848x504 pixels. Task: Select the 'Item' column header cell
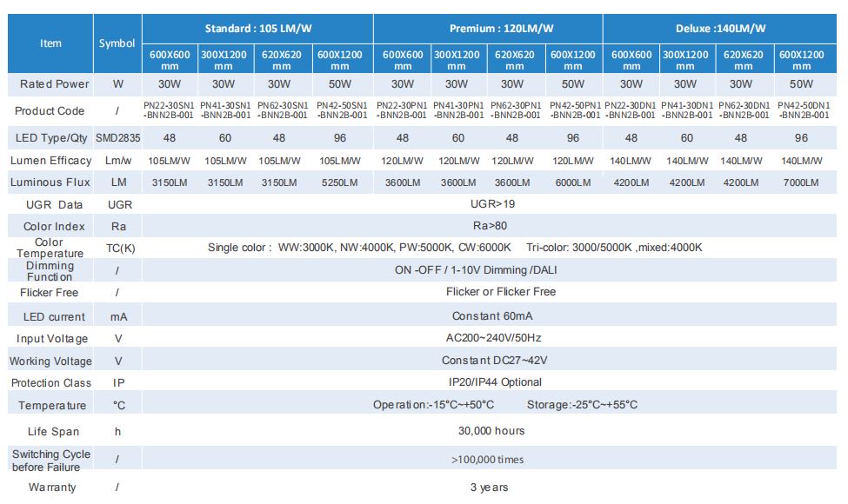click(x=51, y=43)
